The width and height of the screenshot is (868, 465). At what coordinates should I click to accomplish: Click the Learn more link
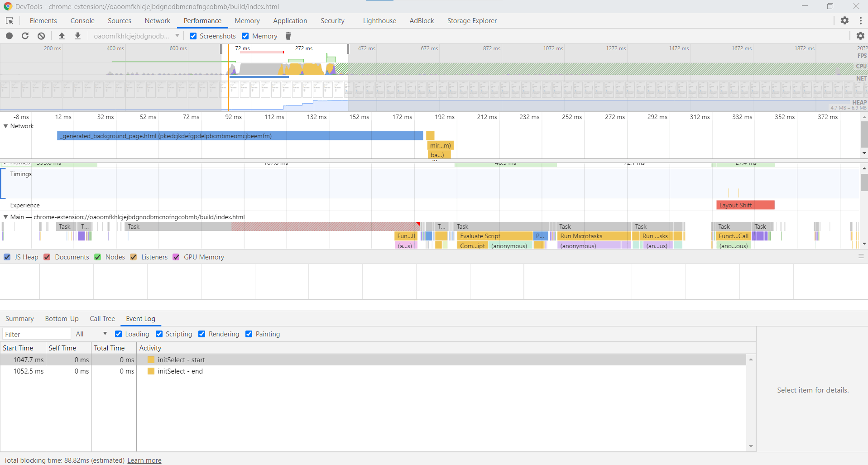click(144, 460)
